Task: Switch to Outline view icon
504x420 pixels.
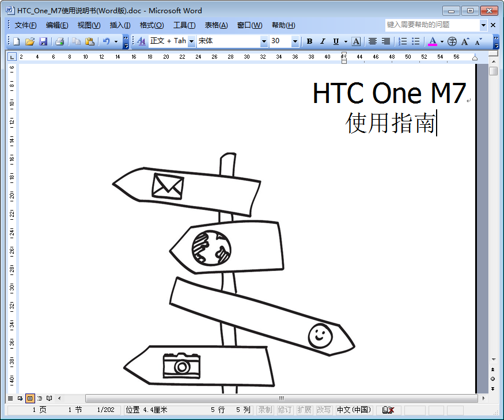Action: click(40, 399)
